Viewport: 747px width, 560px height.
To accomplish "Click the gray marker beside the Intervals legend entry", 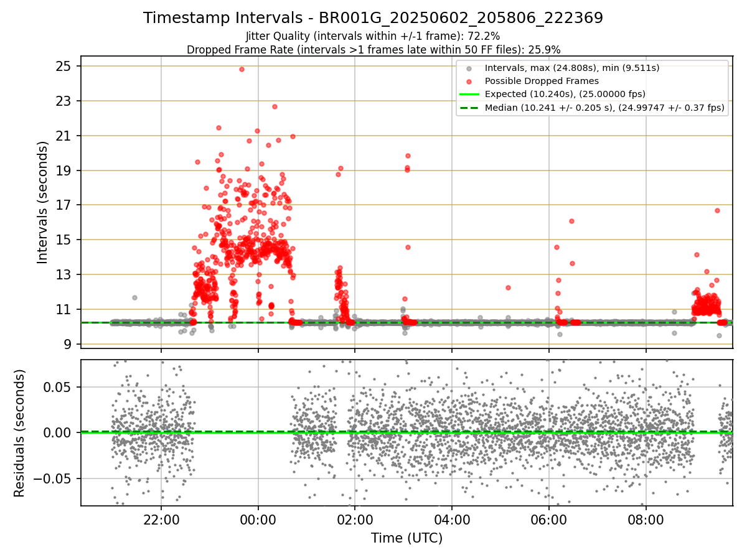I will tap(469, 68).
